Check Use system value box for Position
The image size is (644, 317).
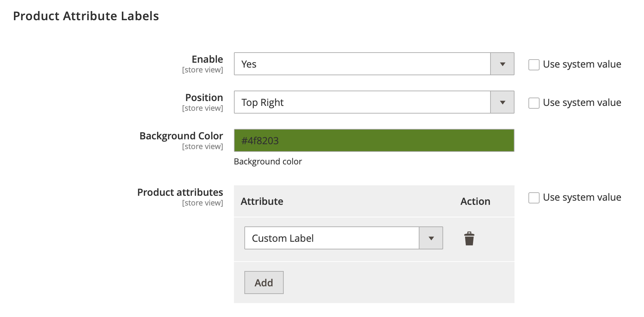[534, 103]
